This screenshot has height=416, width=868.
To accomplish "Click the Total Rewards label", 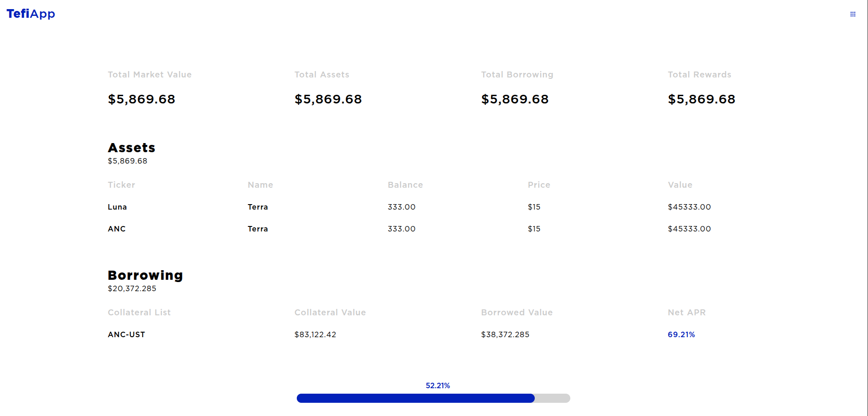I will point(699,74).
